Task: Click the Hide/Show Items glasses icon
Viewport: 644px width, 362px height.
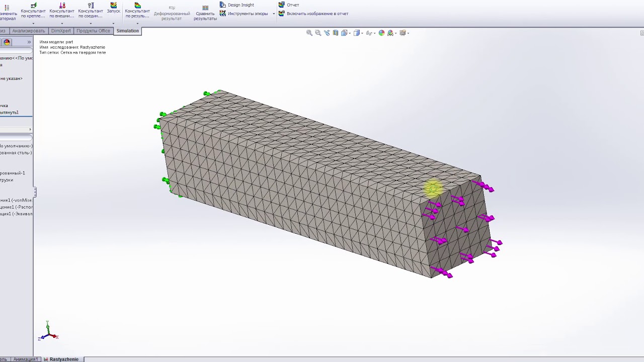Action: pyautogui.click(x=369, y=33)
